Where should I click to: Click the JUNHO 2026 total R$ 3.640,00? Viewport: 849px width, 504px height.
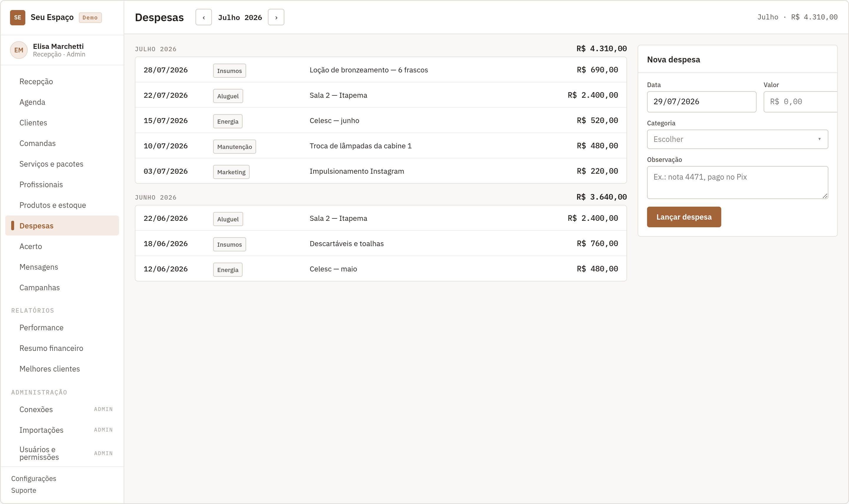click(601, 197)
